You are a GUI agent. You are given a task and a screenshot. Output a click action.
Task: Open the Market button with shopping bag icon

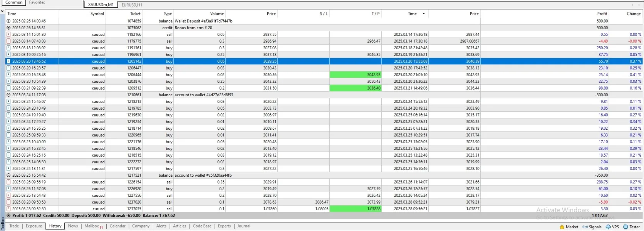569,227
